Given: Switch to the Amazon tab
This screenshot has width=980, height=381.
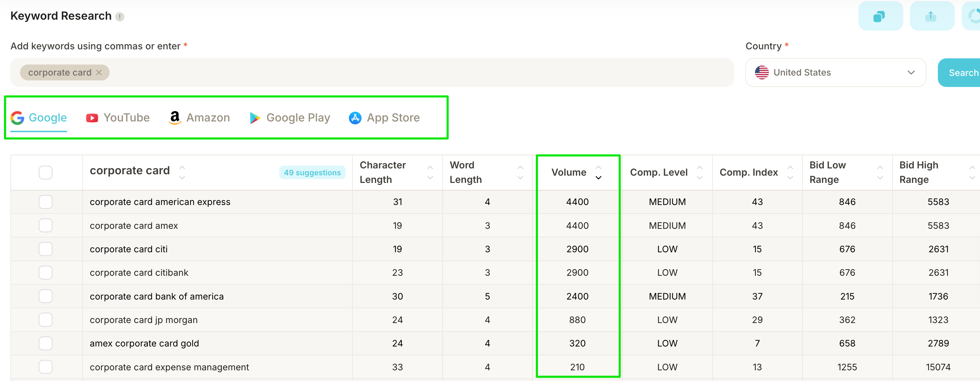Looking at the screenshot, I should [199, 118].
